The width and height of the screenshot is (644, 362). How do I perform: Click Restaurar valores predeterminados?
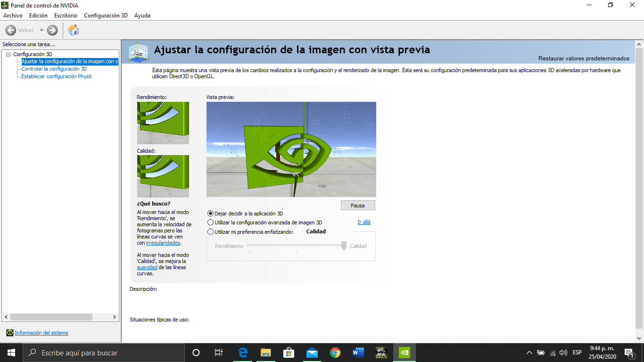(x=584, y=58)
